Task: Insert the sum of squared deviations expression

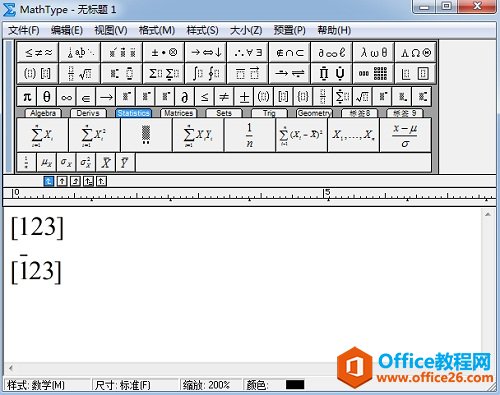Action: (x=301, y=135)
